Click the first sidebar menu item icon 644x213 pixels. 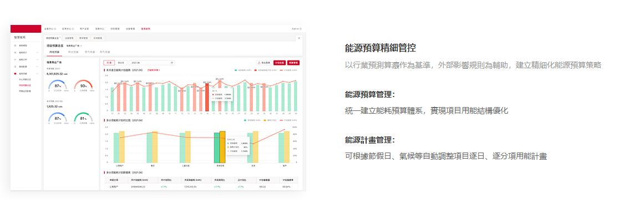(x=15, y=45)
